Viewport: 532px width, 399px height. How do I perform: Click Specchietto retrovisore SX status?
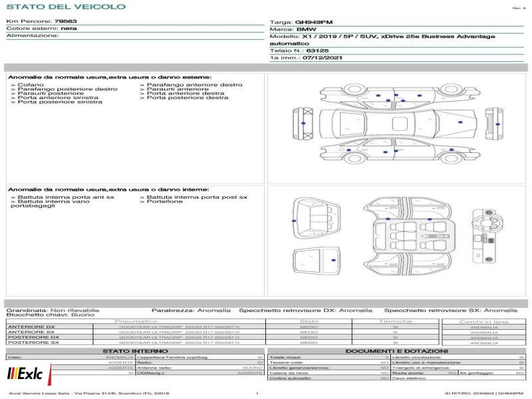451,310
